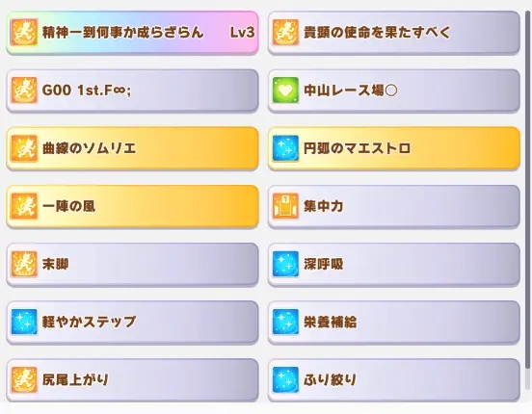The height and width of the screenshot is (414, 532).
Task: Select the gold skill 一陣の風
Action: coord(132,206)
